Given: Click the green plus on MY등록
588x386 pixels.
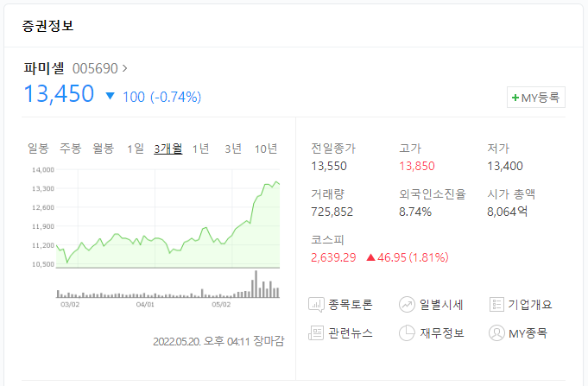Looking at the screenshot, I should pos(515,98).
